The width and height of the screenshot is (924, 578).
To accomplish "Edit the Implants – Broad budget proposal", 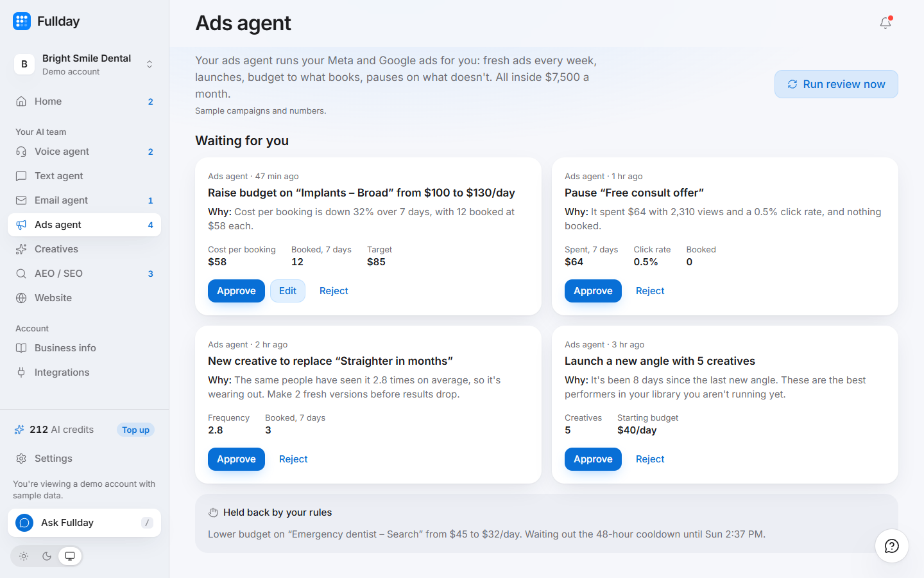I will [287, 291].
